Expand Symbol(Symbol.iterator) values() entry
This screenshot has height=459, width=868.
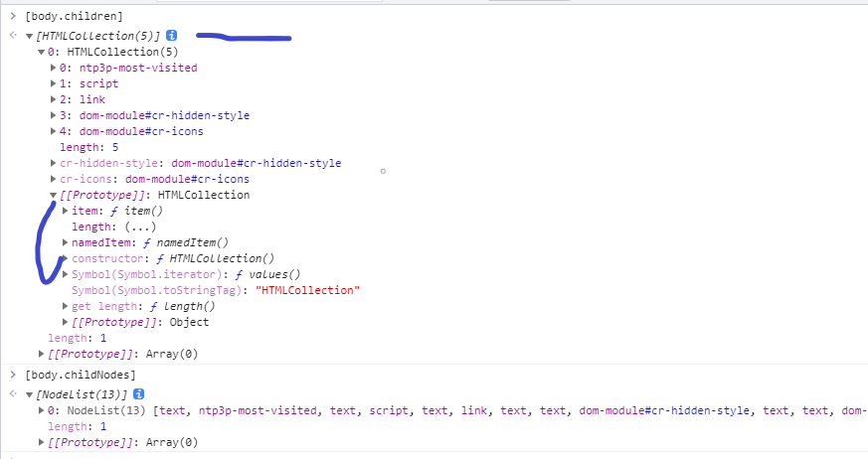(x=66, y=275)
